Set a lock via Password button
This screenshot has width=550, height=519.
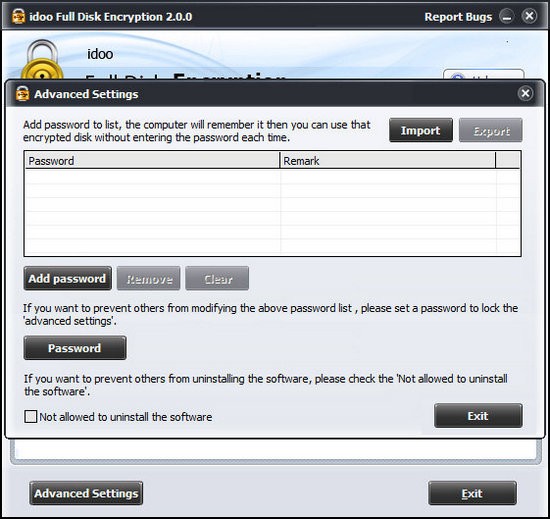(75, 348)
